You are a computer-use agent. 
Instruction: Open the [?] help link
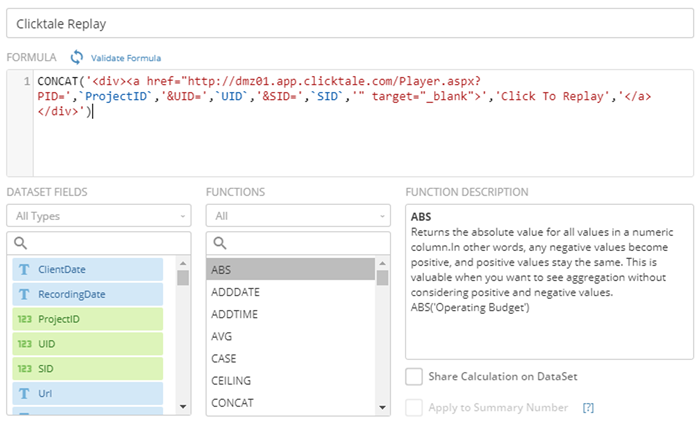(x=588, y=407)
